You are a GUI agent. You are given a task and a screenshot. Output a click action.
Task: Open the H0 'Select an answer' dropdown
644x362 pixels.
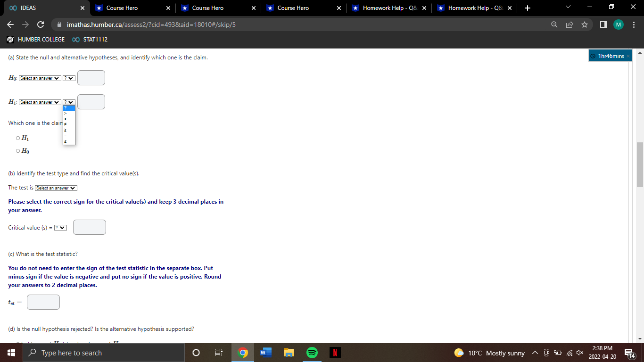coord(40,78)
